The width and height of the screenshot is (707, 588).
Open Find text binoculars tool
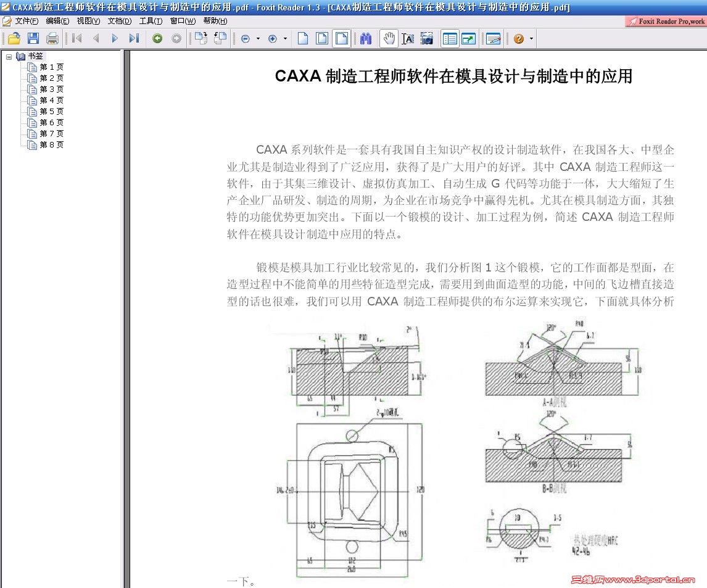[366, 39]
